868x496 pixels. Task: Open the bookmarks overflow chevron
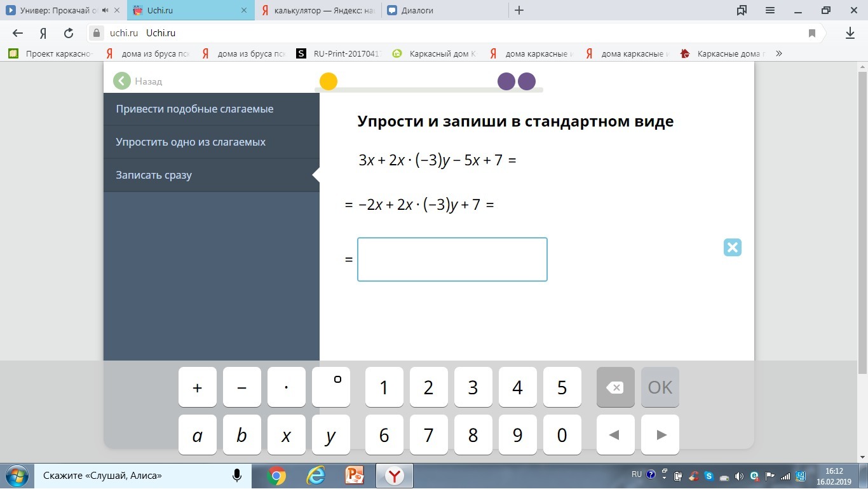coord(778,54)
